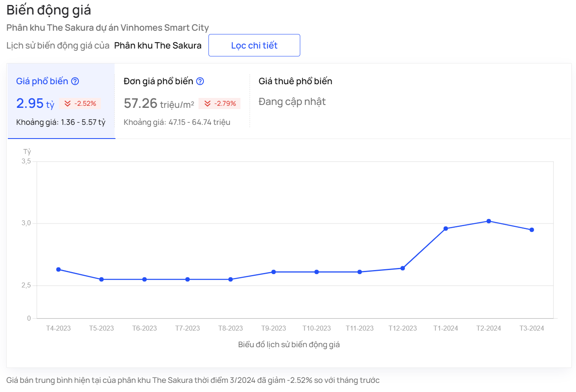Viewport: 576px width, 392px height.
Task: Click the down arrow icon in -2.79% badge
Action: (x=208, y=103)
